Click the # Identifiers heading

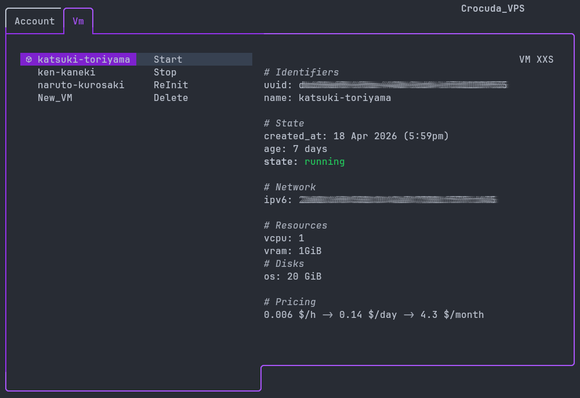click(301, 72)
